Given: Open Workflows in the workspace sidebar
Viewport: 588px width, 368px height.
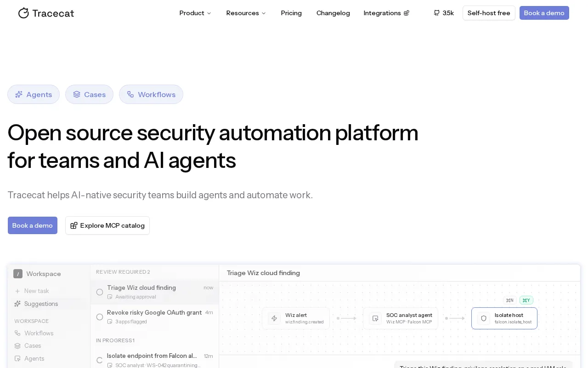Looking at the screenshot, I should pos(49,333).
